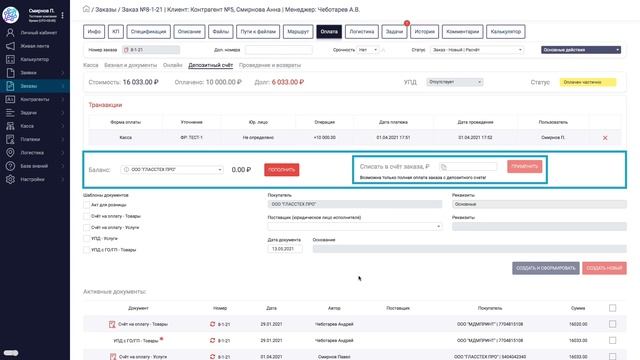640x360 pixels.
Task: Click the refresh icon in УПД с ГО/ГП - Товары row
Action: [x=212, y=340]
